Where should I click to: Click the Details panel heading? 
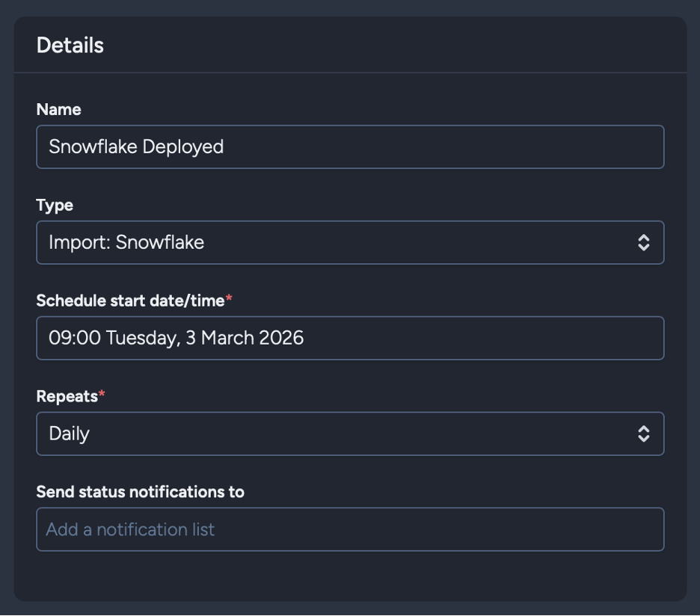(x=70, y=45)
